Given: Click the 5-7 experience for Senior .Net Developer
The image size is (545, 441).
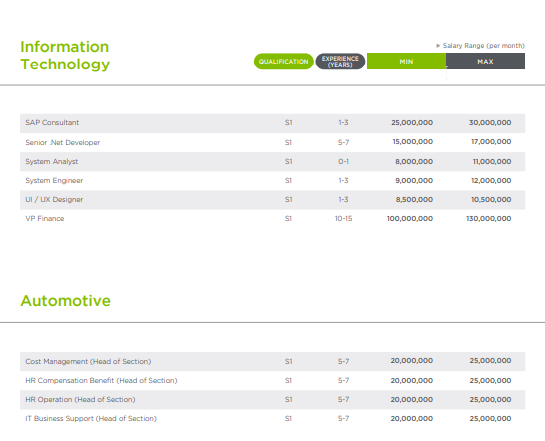Looking at the screenshot, I should click(x=343, y=142).
